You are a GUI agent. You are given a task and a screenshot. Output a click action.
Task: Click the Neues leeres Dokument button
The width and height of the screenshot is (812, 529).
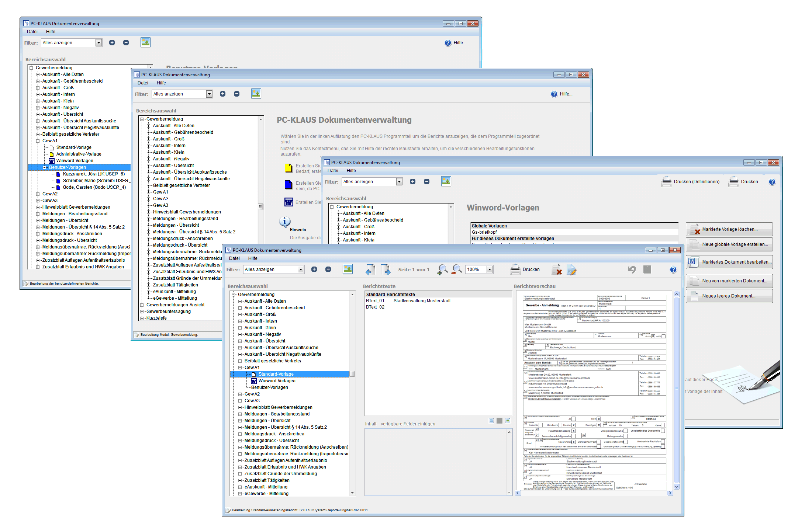[729, 296]
